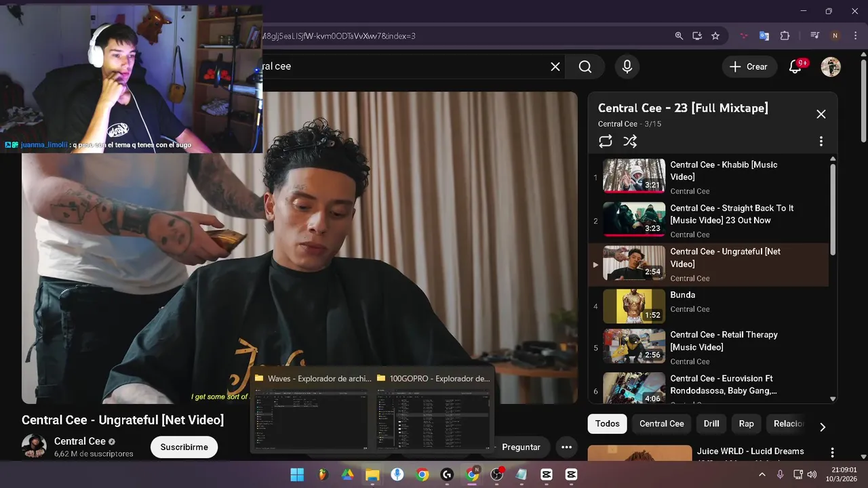868x488 pixels.
Task: Open the volume tray icon
Action: point(812,474)
